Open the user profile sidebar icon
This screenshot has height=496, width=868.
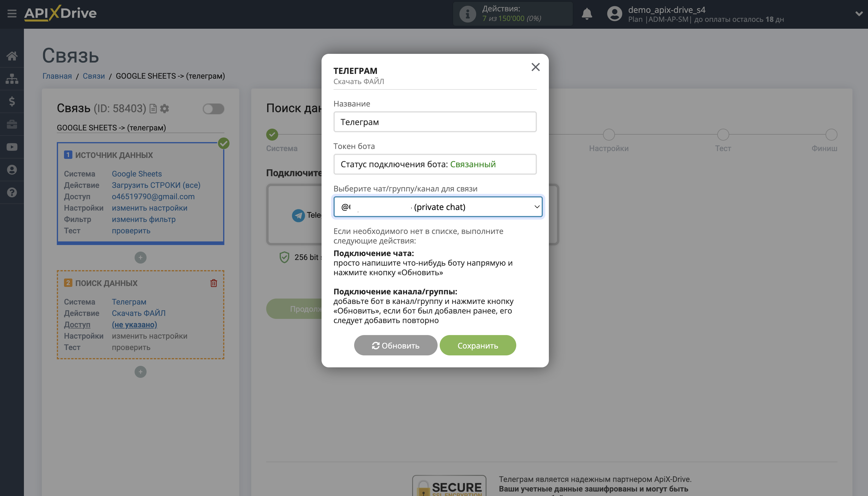tap(12, 169)
